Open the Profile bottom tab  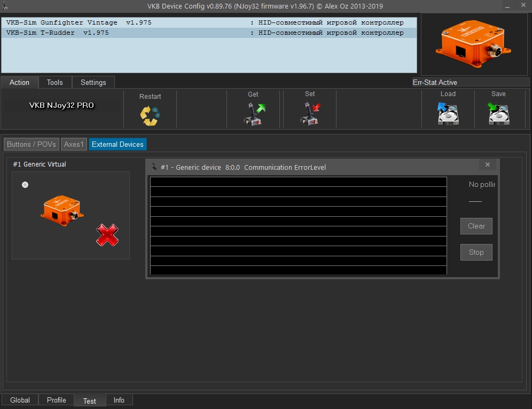pyautogui.click(x=56, y=400)
